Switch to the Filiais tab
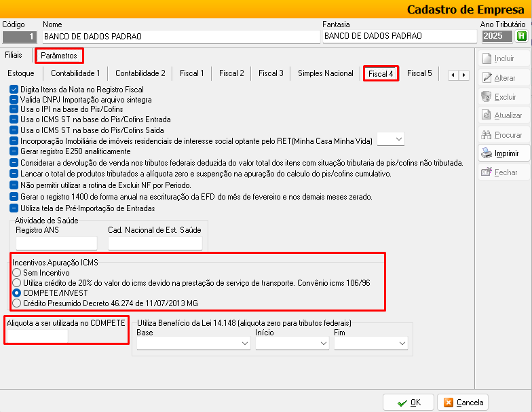Screen dimensions: 532x412 [x=14, y=55]
